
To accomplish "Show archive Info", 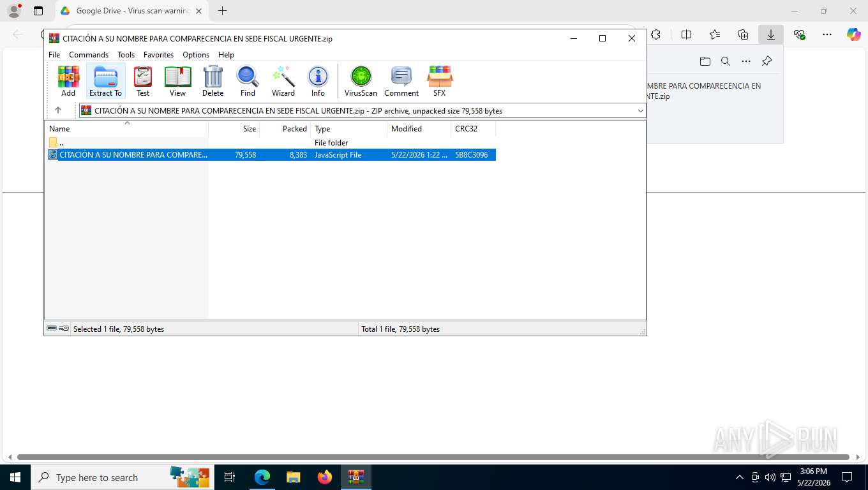I will tap(318, 81).
